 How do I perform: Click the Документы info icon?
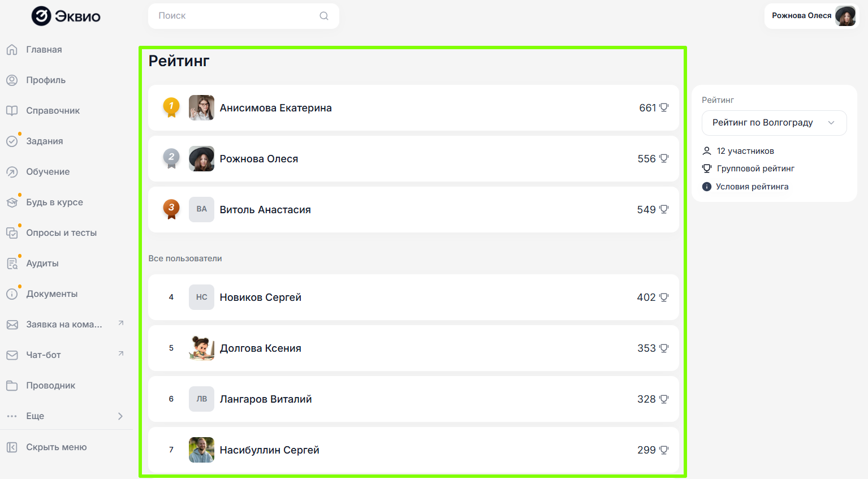pyautogui.click(x=12, y=294)
